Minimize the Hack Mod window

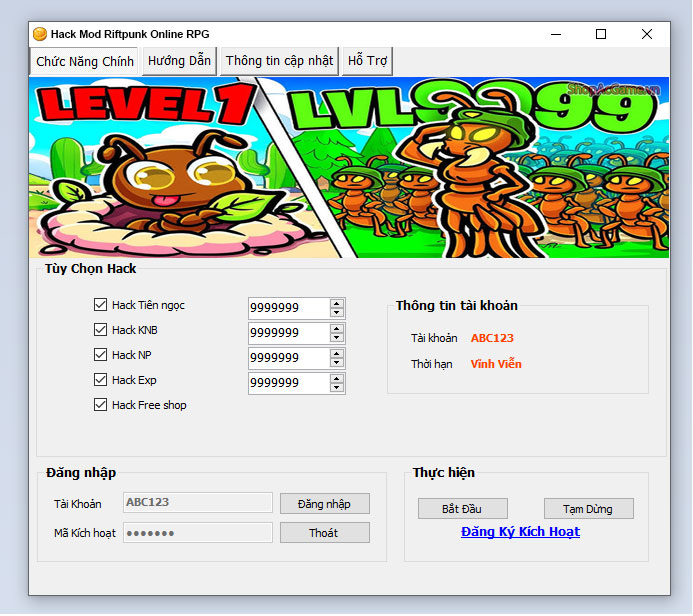click(556, 34)
